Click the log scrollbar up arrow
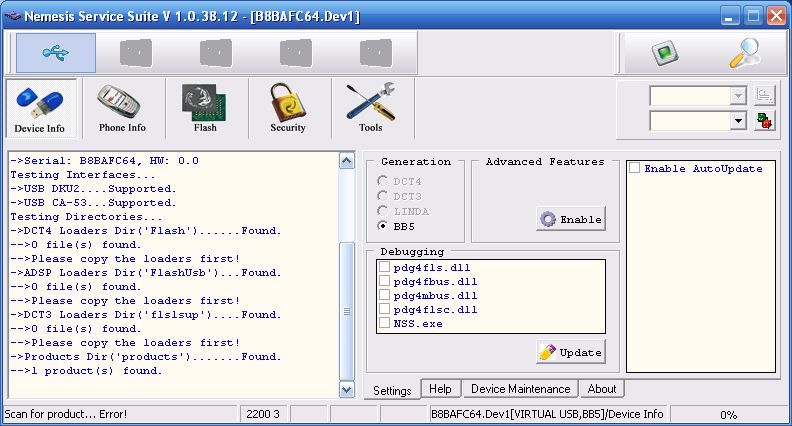The width and height of the screenshot is (792, 426). 346,161
